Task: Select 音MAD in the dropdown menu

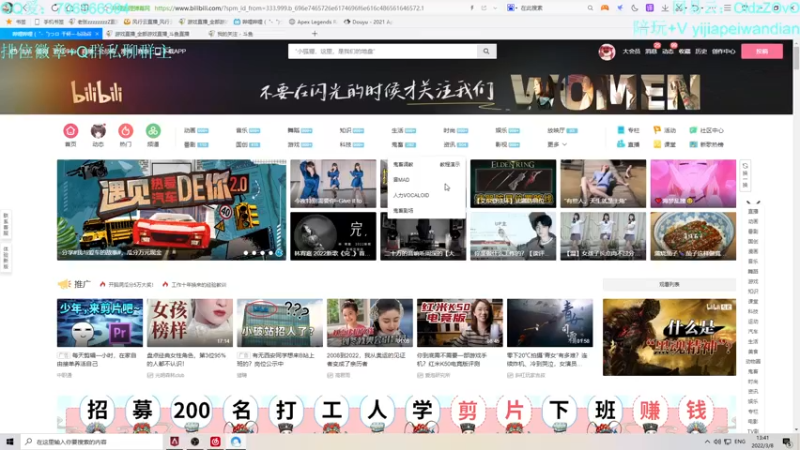Action: (402, 180)
